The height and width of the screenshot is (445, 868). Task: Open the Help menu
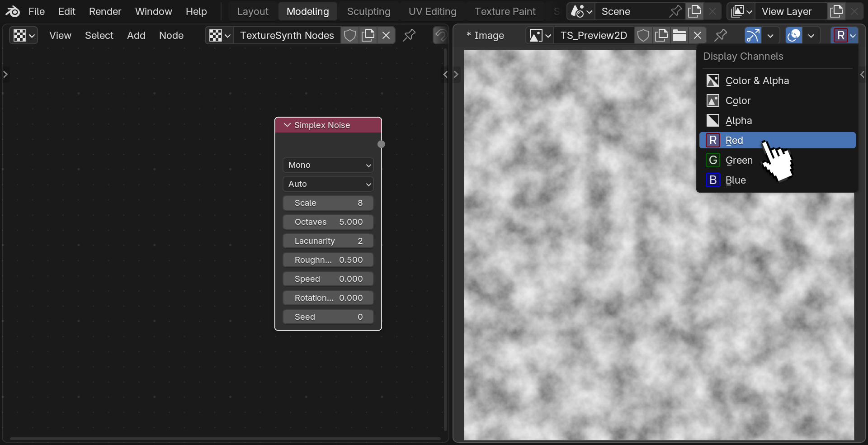(196, 11)
